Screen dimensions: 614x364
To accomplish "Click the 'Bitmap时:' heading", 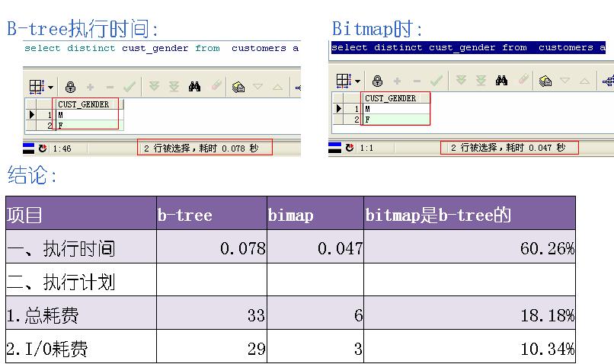I will (377, 29).
